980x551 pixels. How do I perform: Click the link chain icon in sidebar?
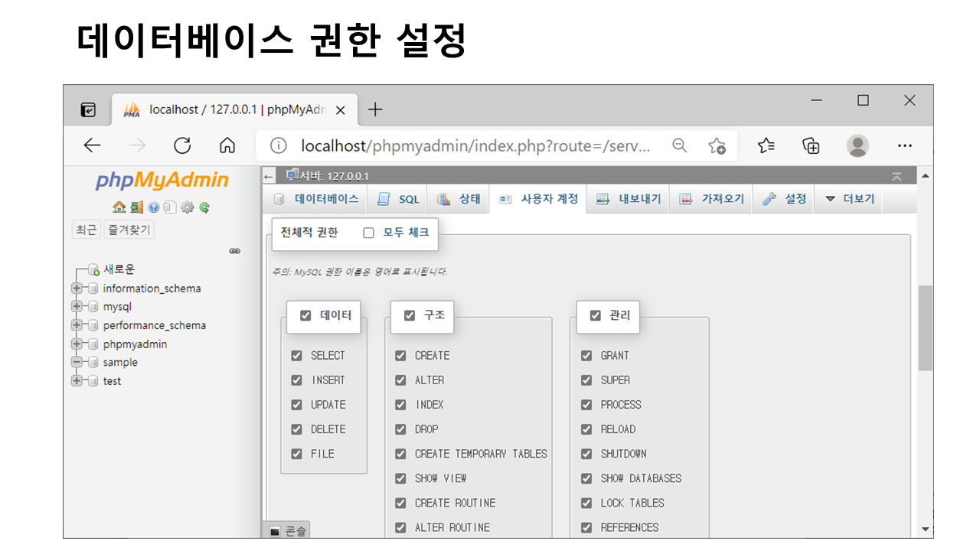click(x=235, y=251)
